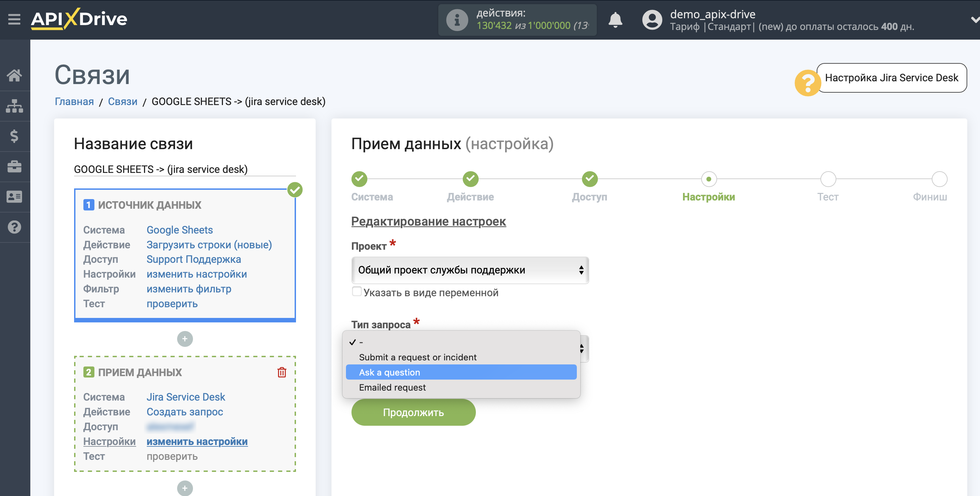Open Создать запрос action link
980x496 pixels.
coord(185,412)
